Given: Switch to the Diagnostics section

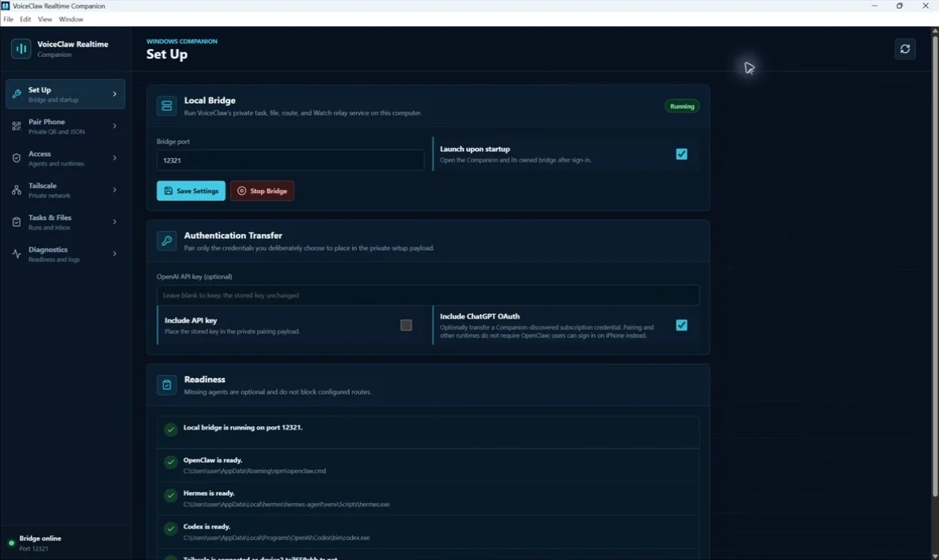Looking at the screenshot, I should click(x=66, y=254).
